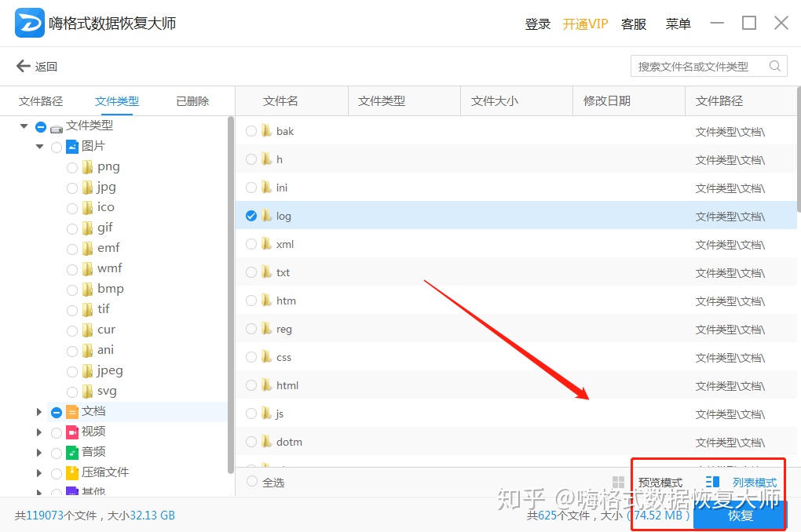Click the list icon beside 列表模式
The width and height of the screenshot is (801, 532).
(x=712, y=481)
